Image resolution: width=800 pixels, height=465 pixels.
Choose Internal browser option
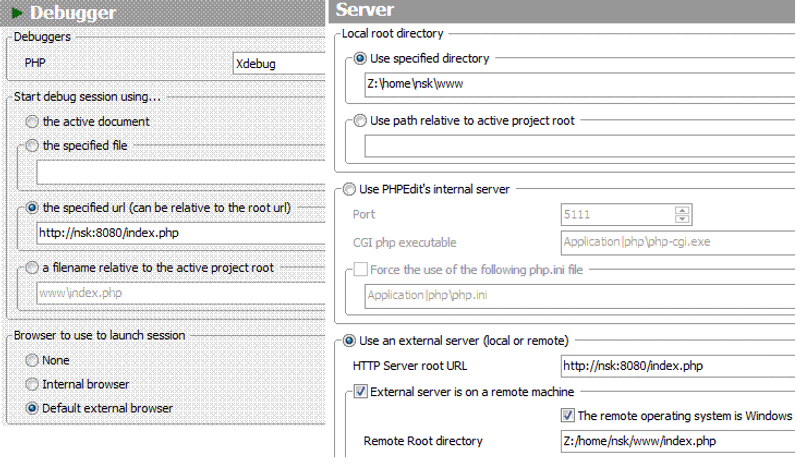coord(33,384)
